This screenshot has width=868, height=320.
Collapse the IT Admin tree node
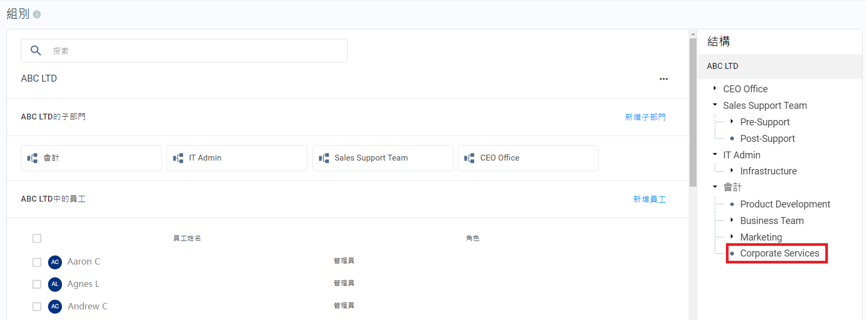(x=715, y=154)
